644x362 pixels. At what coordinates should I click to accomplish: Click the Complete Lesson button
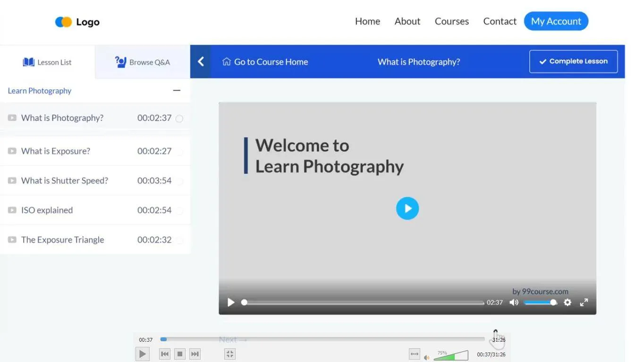(x=573, y=61)
